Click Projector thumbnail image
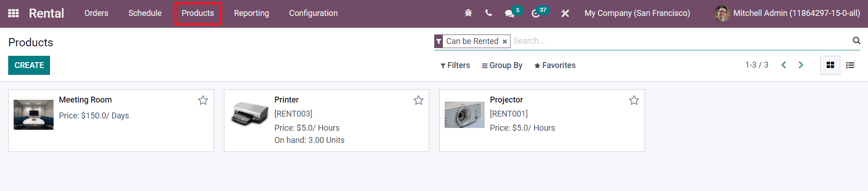This screenshot has width=868, height=191. pyautogui.click(x=465, y=115)
